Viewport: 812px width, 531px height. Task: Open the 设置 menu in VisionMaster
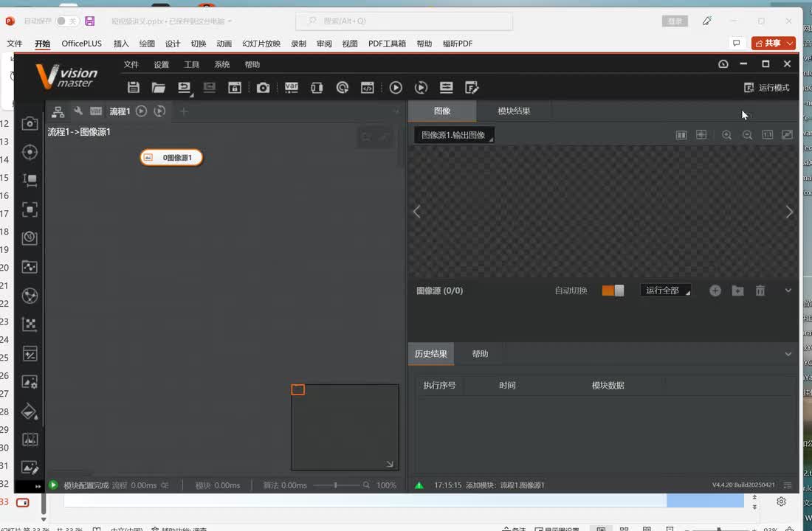coord(162,64)
